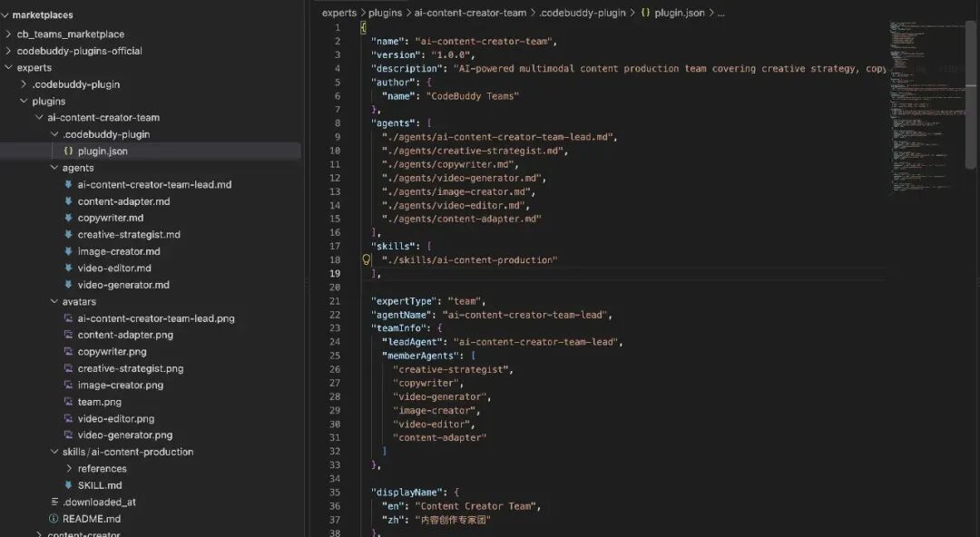The image size is (980, 537).
Task: Click the markdown icon beside video-generator.md
Action: coord(68,285)
